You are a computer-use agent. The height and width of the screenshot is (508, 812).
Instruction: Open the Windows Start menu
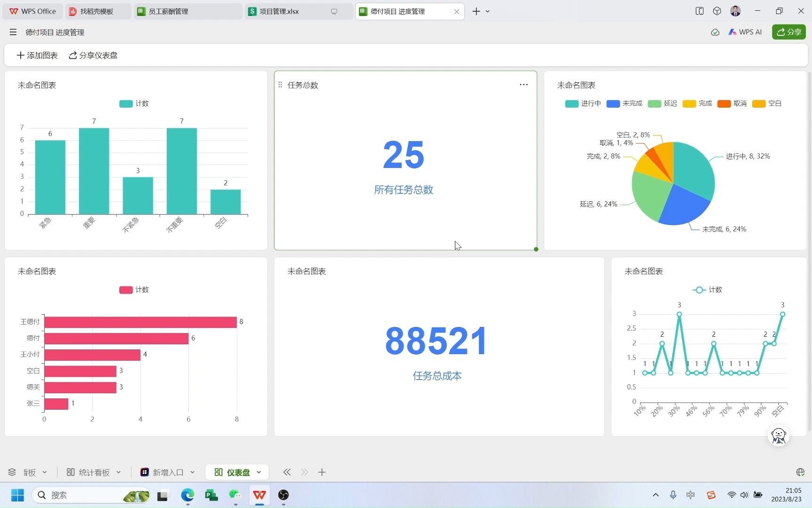pos(17,495)
